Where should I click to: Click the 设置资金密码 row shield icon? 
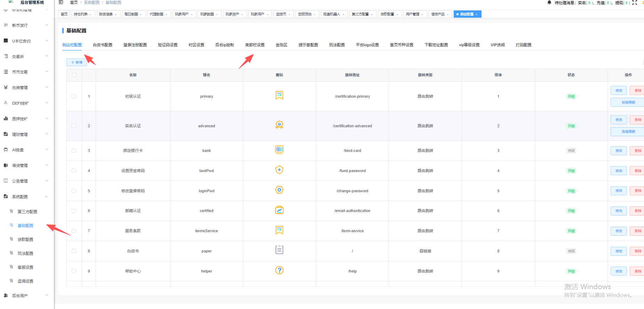pos(279,170)
